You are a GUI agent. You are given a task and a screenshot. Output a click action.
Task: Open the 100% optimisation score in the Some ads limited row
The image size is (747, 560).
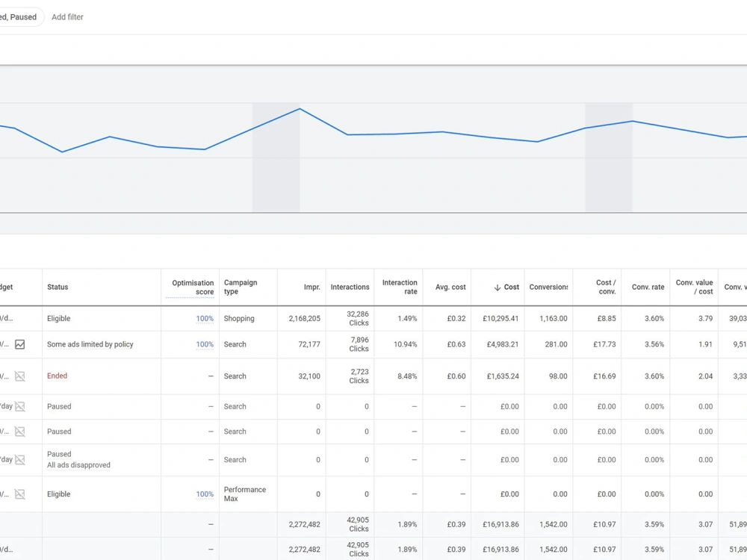point(205,344)
